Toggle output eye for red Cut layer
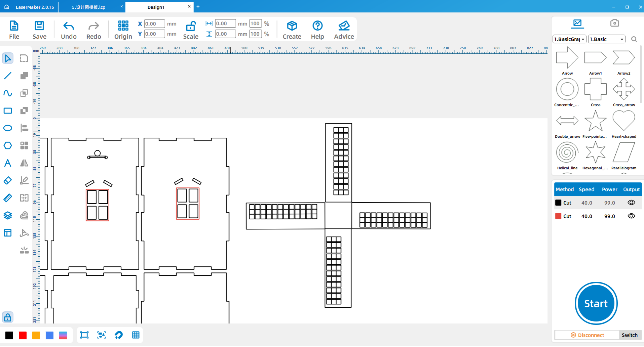 click(631, 216)
